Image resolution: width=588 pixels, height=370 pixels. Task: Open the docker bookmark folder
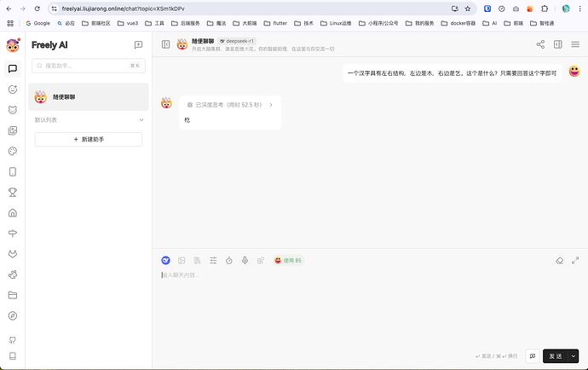coord(458,23)
